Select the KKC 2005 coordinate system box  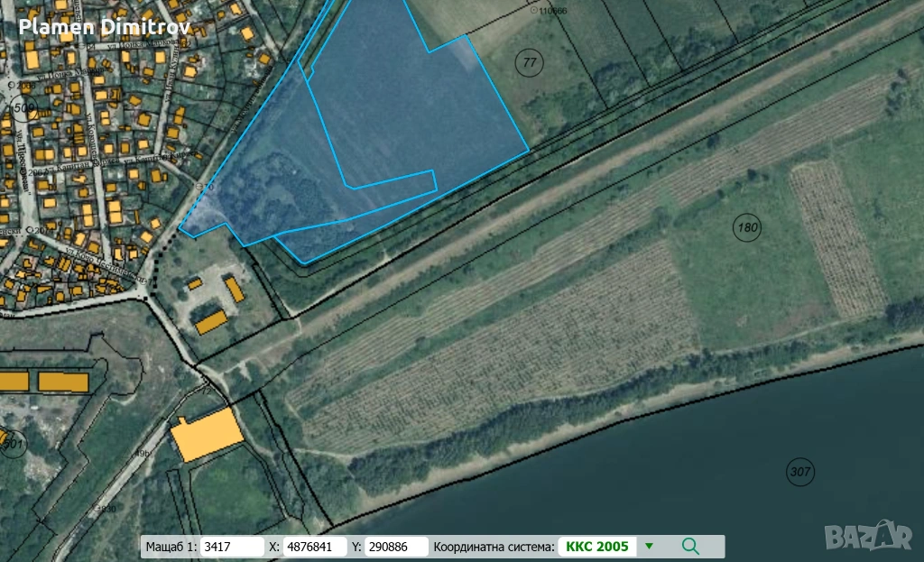pyautogui.click(x=597, y=547)
